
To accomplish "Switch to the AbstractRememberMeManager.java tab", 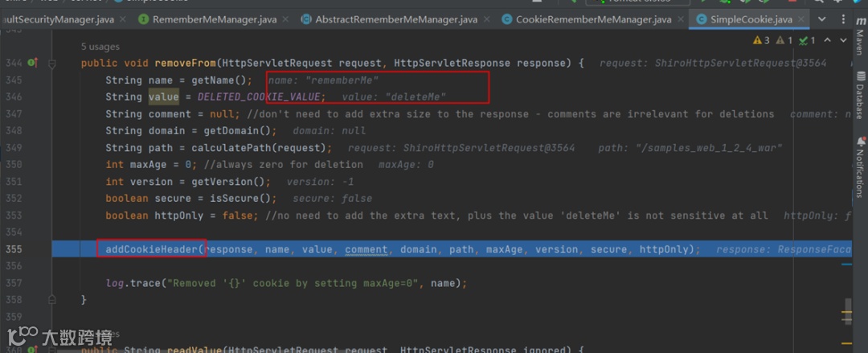I will pos(395,19).
